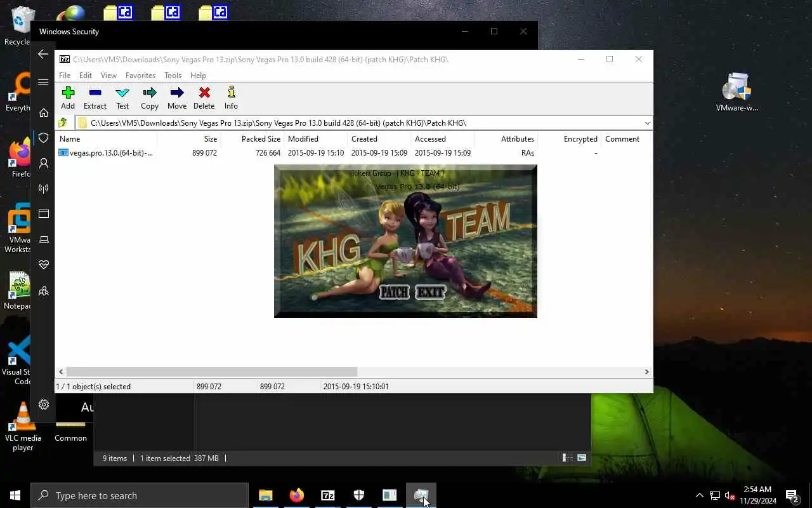Click the PATCH button in the KHG window

point(394,292)
